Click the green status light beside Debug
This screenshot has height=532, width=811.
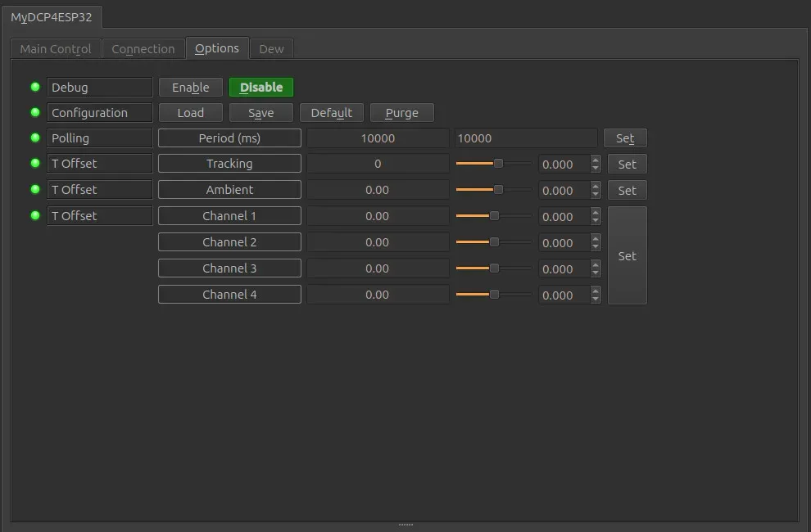(x=35, y=87)
